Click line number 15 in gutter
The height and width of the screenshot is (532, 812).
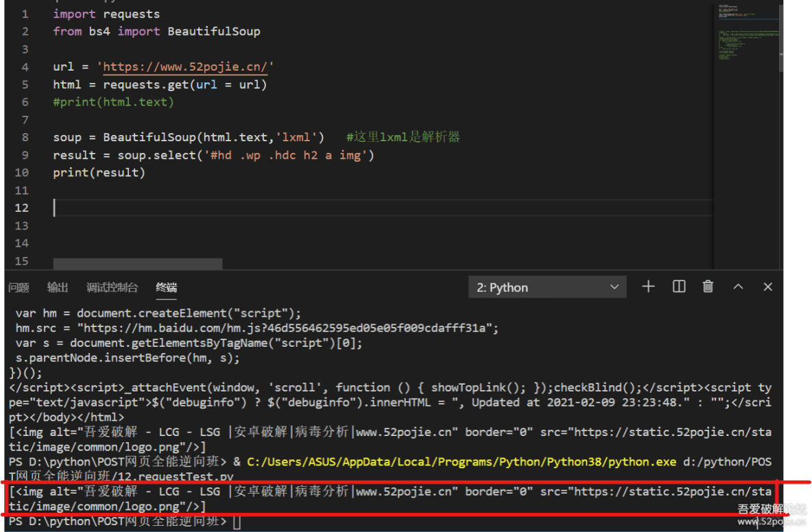(22, 261)
